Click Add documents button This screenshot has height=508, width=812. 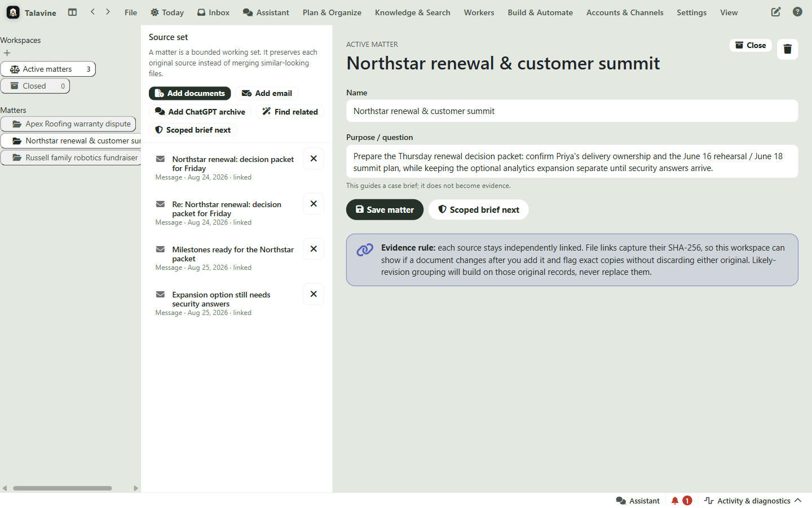coord(190,93)
